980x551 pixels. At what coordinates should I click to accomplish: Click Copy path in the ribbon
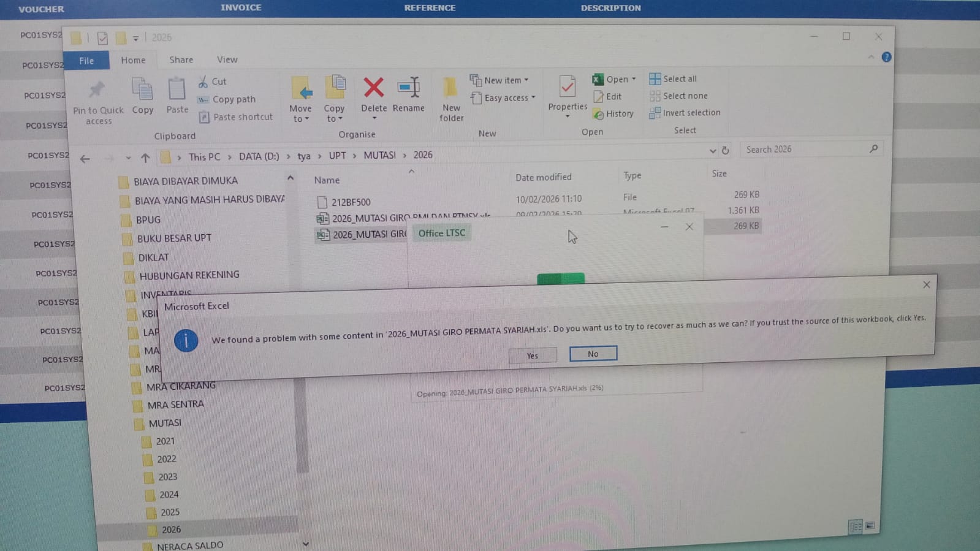pyautogui.click(x=227, y=99)
